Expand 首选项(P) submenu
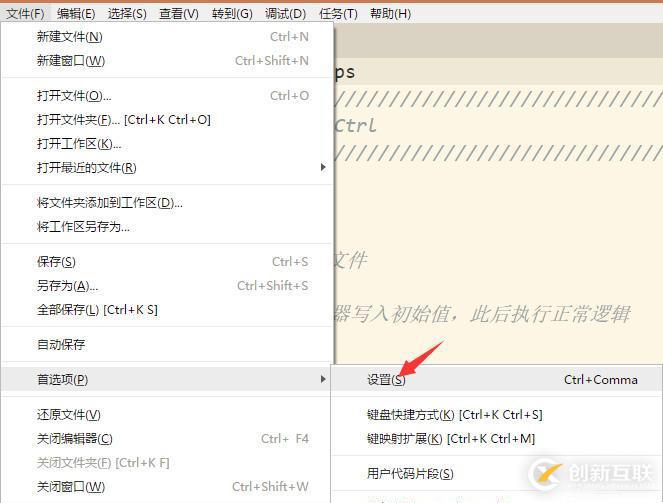 167,380
